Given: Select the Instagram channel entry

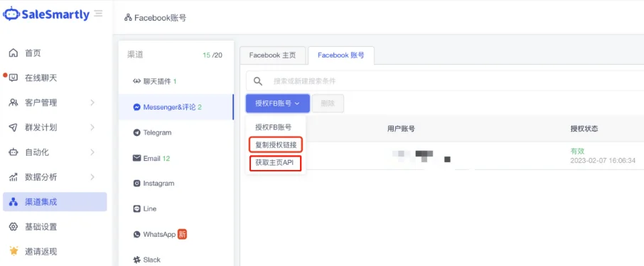Looking at the screenshot, I should pos(176,183).
